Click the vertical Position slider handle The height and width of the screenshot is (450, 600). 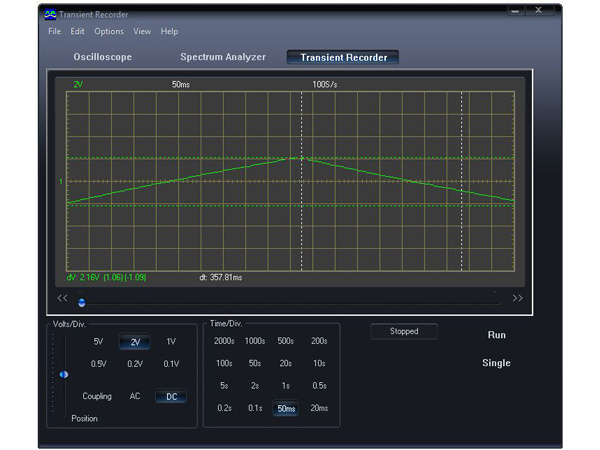pyautogui.click(x=64, y=374)
